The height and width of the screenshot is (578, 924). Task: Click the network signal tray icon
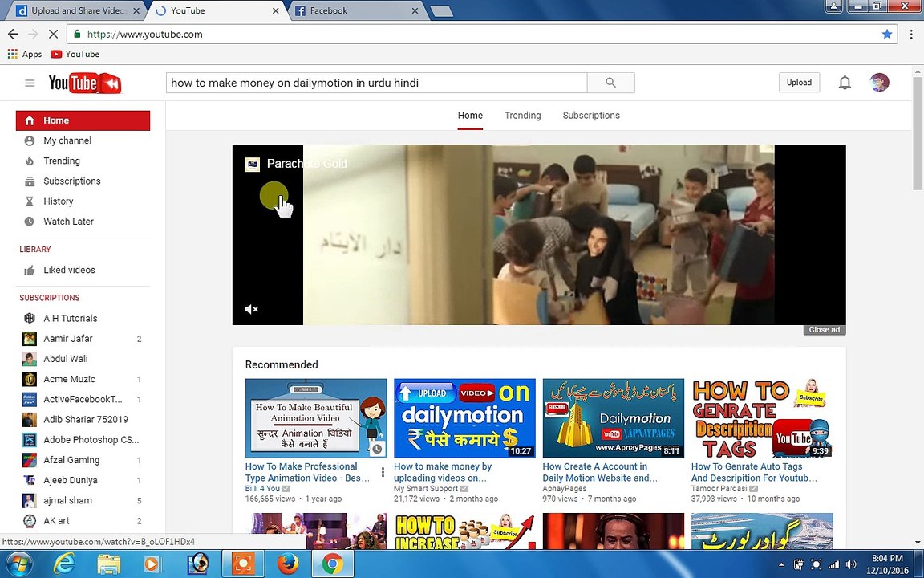[833, 564]
